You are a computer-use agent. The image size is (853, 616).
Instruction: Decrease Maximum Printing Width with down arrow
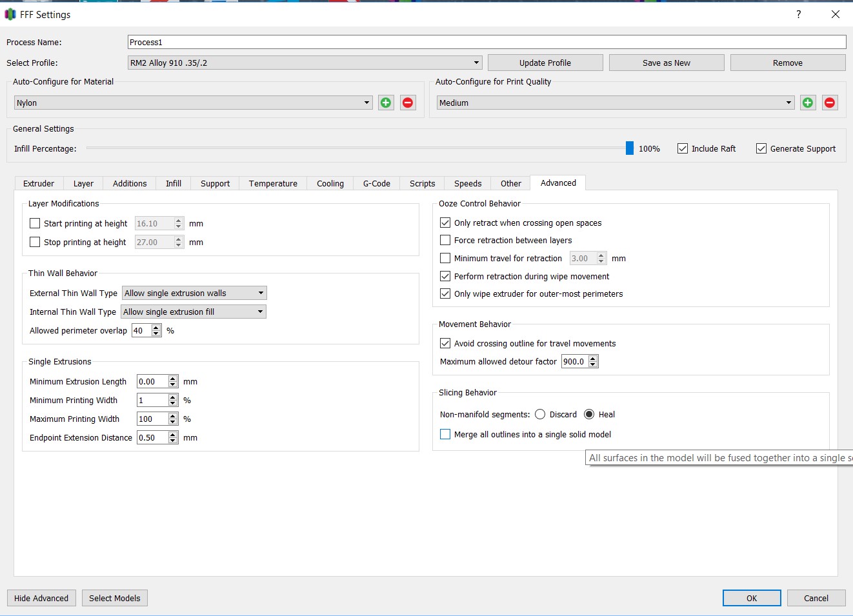[x=173, y=422]
